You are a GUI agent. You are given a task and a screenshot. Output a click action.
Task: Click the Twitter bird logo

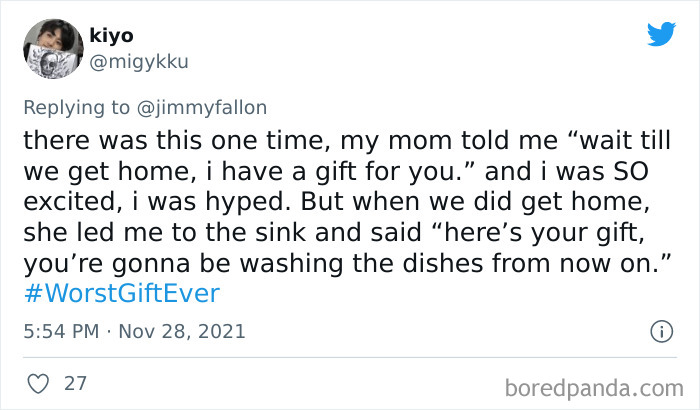[661, 36]
